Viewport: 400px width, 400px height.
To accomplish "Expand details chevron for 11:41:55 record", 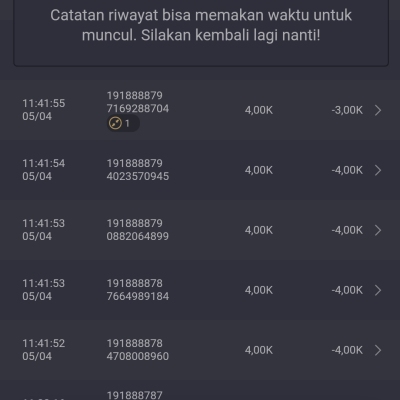I will point(378,110).
